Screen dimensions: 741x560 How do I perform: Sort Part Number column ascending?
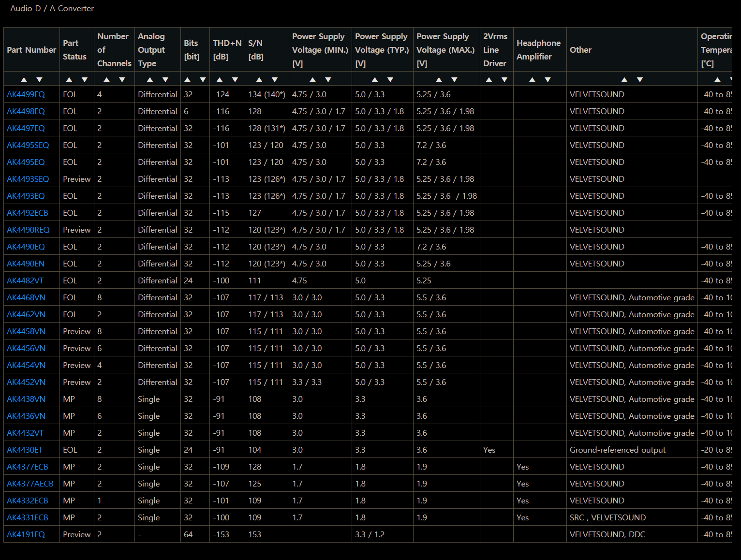(x=24, y=80)
